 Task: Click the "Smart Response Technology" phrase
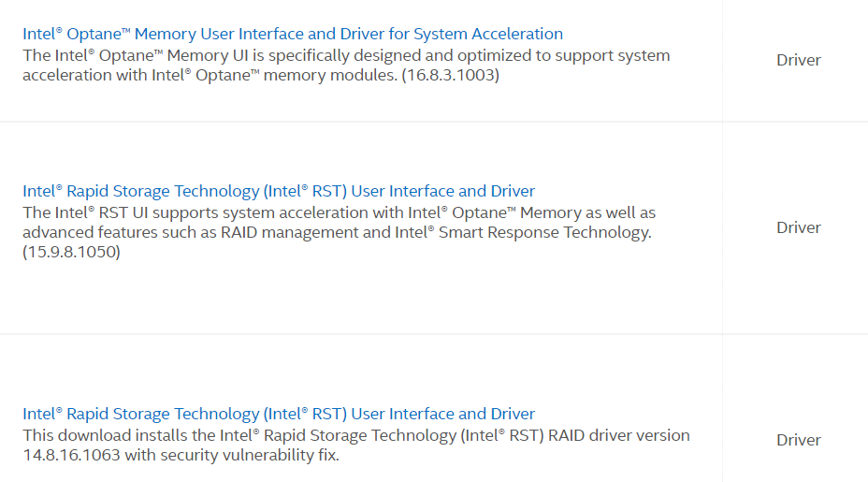(544, 232)
